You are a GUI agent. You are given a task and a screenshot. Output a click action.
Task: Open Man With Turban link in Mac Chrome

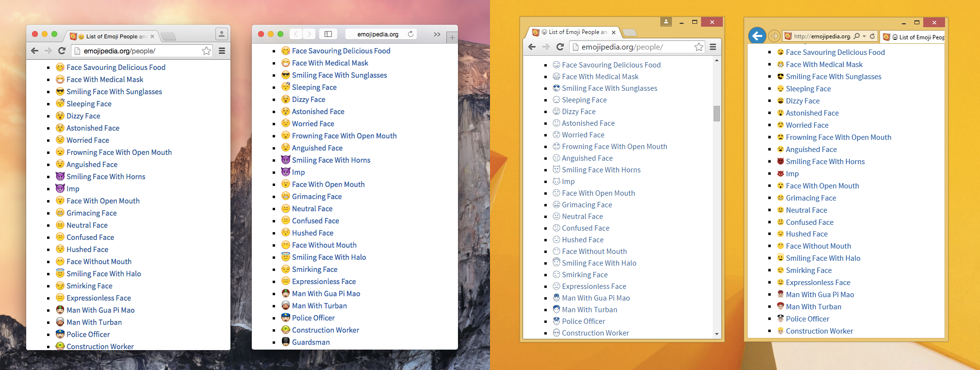pos(94,322)
